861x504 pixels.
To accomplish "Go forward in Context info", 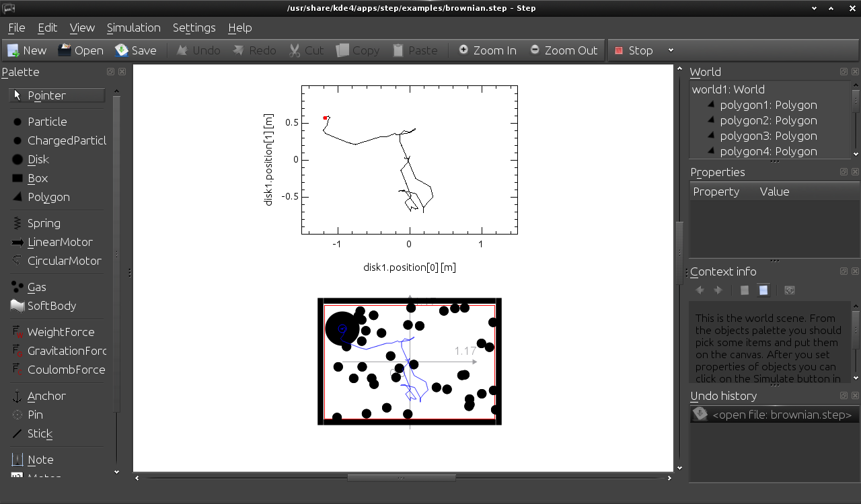I will [718, 290].
